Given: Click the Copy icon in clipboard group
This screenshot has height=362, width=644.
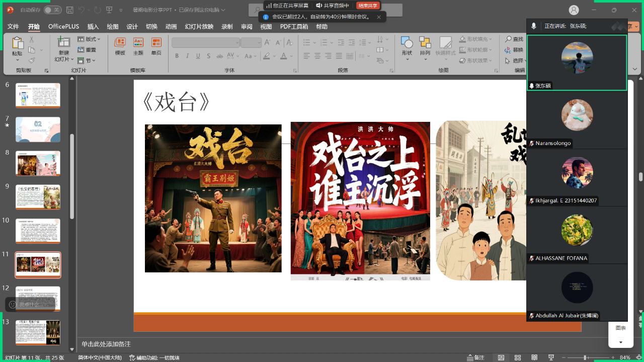Looking at the screenshot, I should click(x=32, y=50).
